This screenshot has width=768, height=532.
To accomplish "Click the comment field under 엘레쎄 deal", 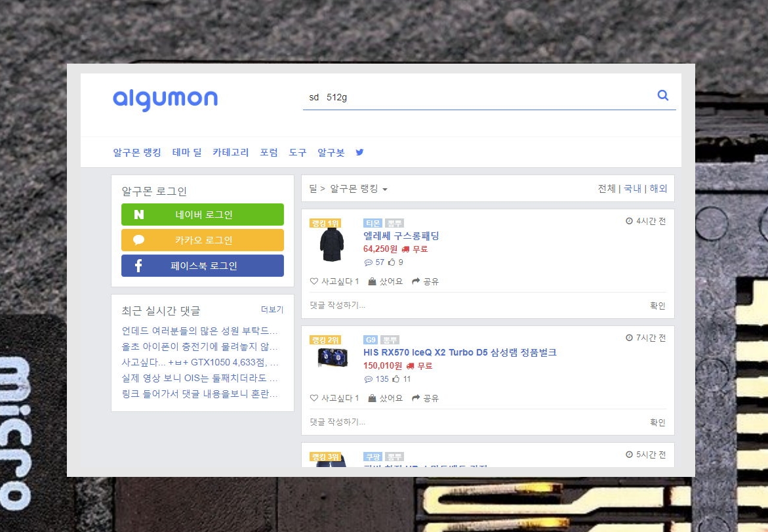I will click(477, 305).
